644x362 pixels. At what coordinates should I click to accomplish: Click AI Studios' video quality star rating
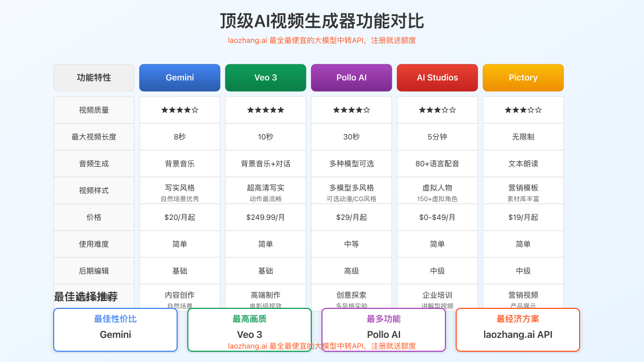[437, 110]
